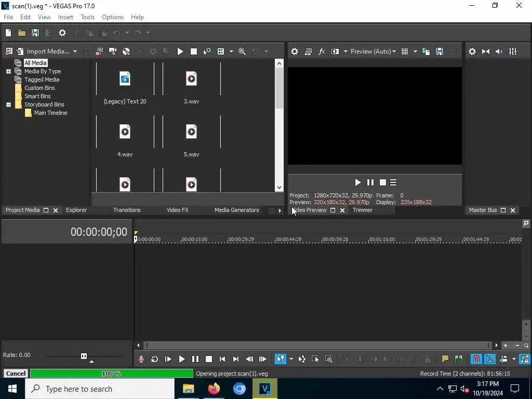Open Master Bus audio properties gear
This screenshot has height=399, width=532.
coord(472,51)
